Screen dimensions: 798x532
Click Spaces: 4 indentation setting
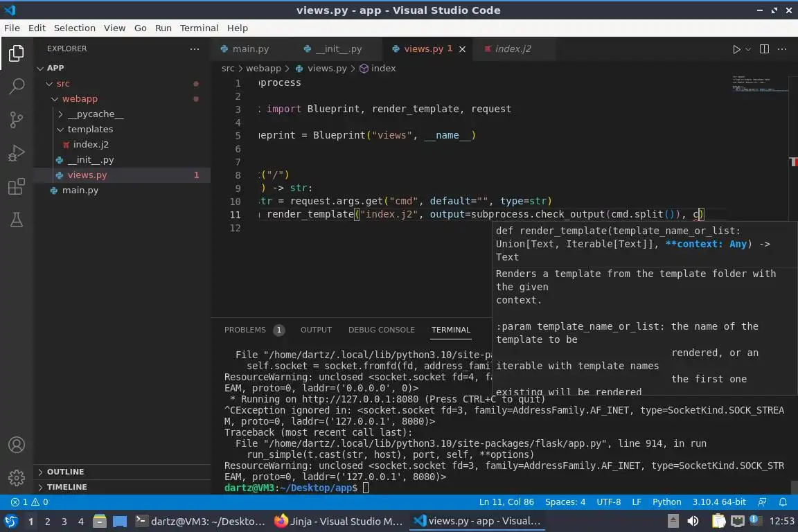tap(565, 502)
